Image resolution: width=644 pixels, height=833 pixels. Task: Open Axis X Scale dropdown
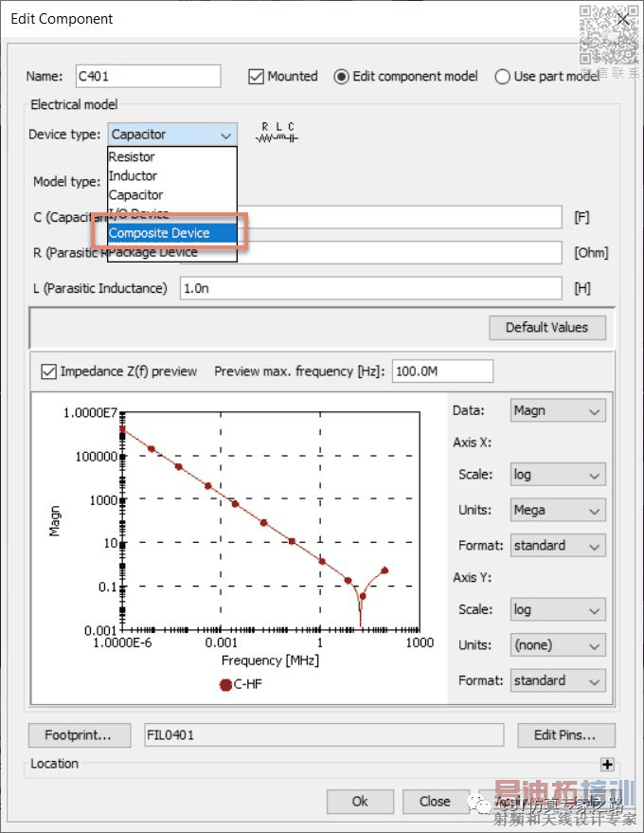pos(558,475)
